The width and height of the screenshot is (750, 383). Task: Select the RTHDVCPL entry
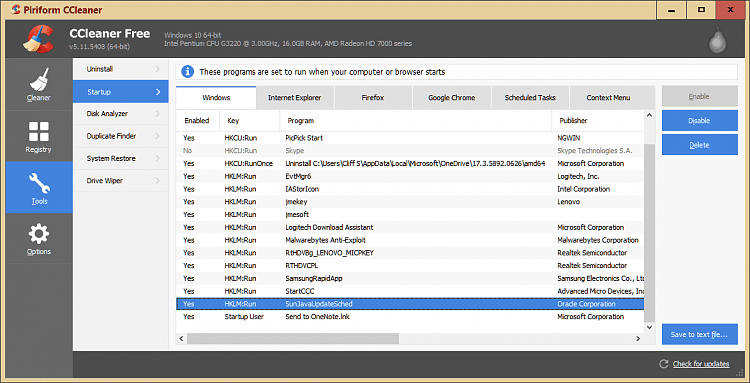pyautogui.click(x=410, y=265)
